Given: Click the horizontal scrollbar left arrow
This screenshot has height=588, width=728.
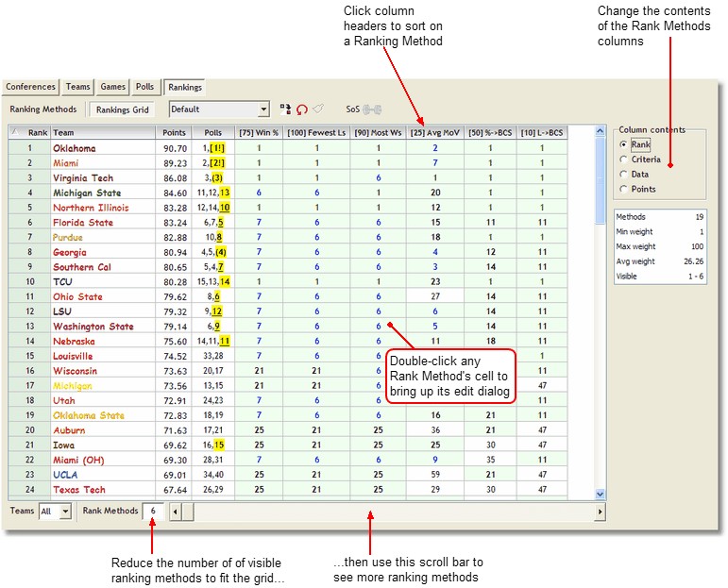Looking at the screenshot, I should pos(175,512).
